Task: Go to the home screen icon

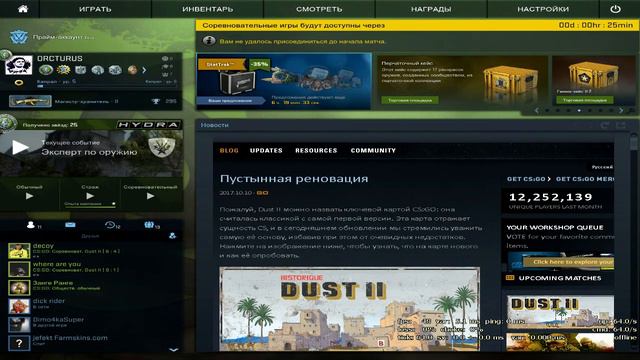Action: coord(23,9)
